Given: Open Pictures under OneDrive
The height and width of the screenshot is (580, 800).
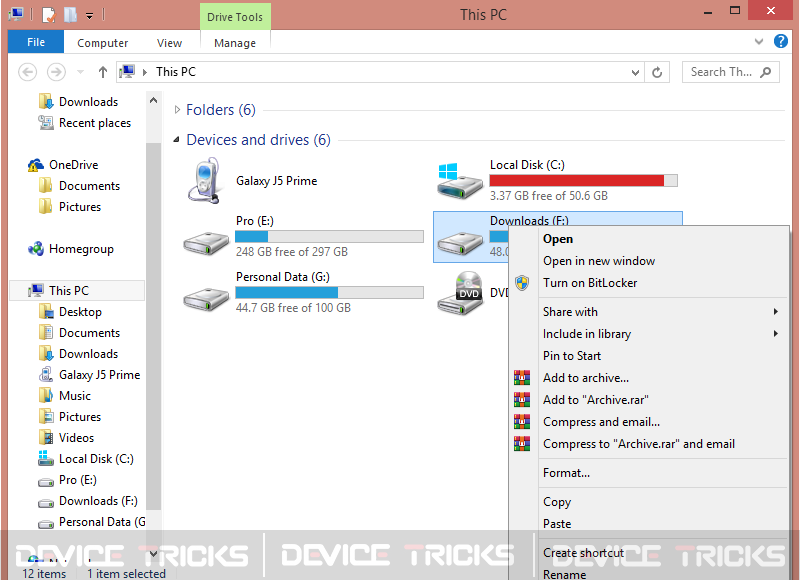Looking at the screenshot, I should pyautogui.click(x=70, y=207).
